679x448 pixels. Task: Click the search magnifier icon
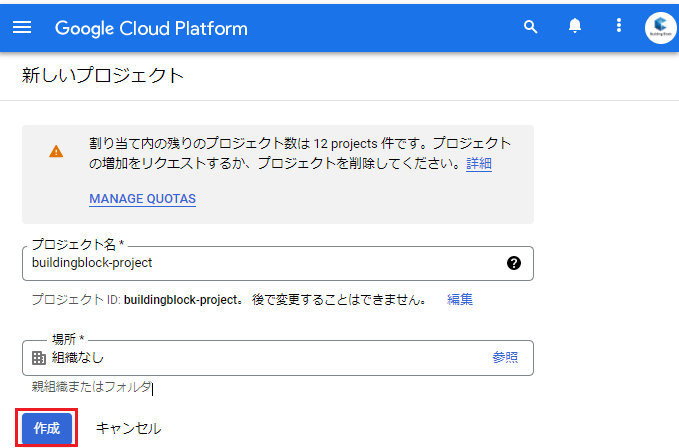click(530, 27)
